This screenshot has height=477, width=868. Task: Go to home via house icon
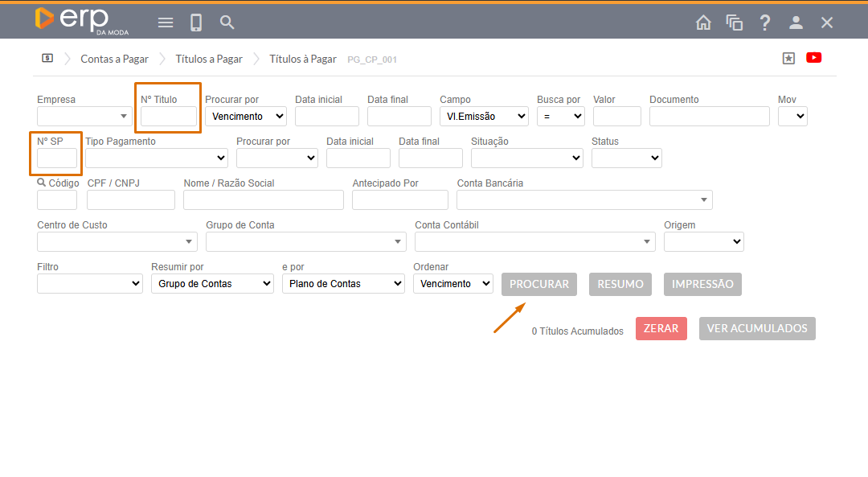(703, 23)
